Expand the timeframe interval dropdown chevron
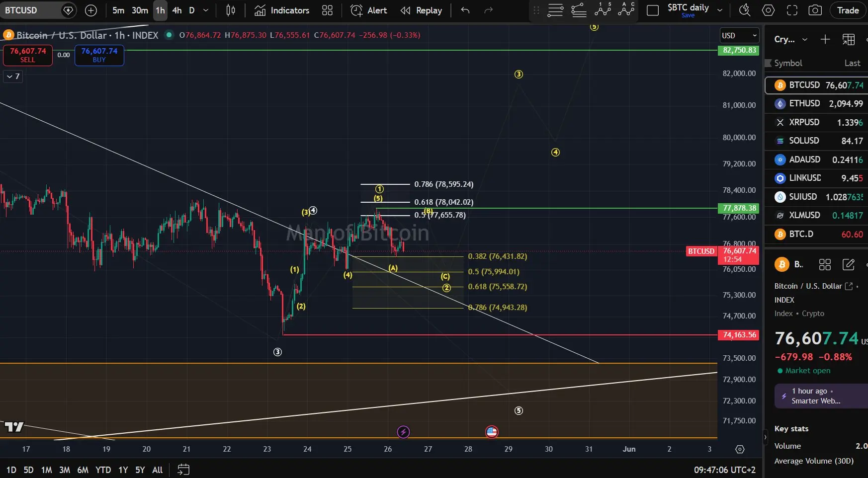Screen dimensions: 868x478 coord(206,10)
